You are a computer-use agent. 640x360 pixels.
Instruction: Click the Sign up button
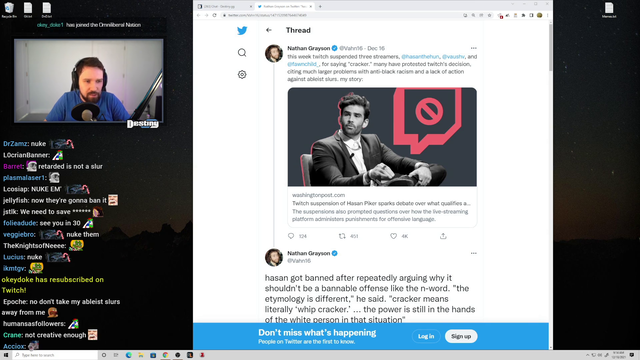461,336
